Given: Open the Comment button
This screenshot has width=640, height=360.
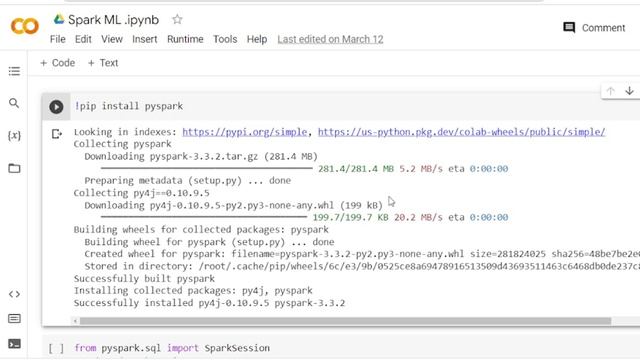Looking at the screenshot, I should click(x=594, y=28).
